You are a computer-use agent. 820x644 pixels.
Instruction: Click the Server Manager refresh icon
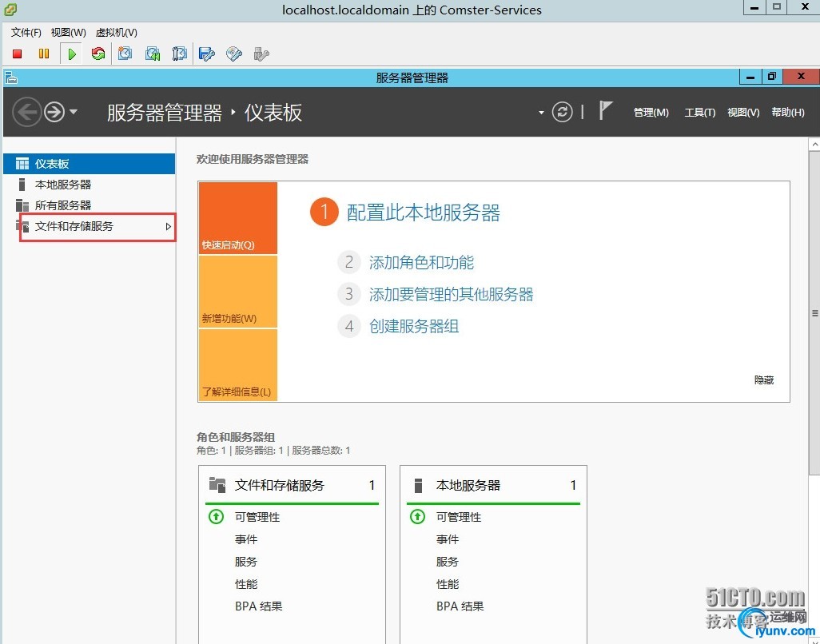pyautogui.click(x=562, y=112)
